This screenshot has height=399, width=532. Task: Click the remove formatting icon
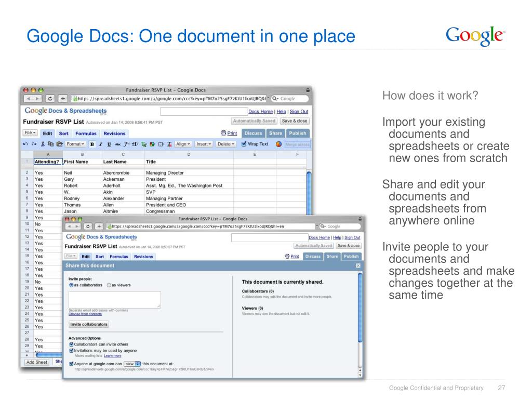(169, 144)
